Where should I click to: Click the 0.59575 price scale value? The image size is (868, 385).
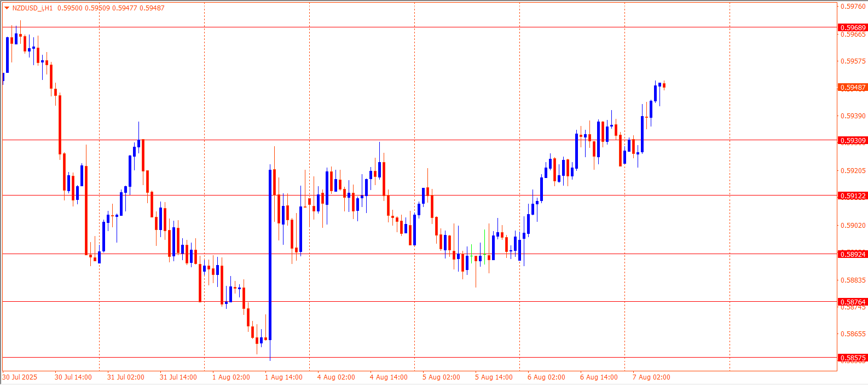853,61
